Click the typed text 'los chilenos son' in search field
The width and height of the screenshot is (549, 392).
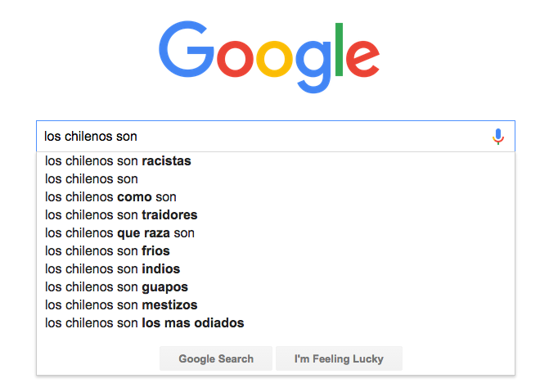pos(91,137)
